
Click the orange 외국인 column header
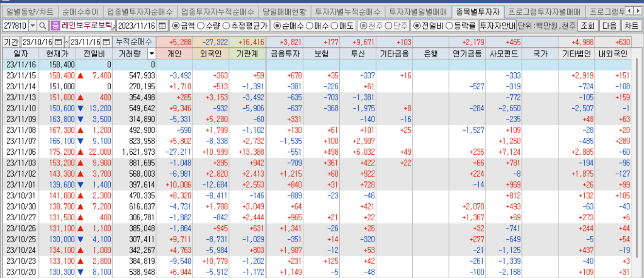pyautogui.click(x=211, y=54)
